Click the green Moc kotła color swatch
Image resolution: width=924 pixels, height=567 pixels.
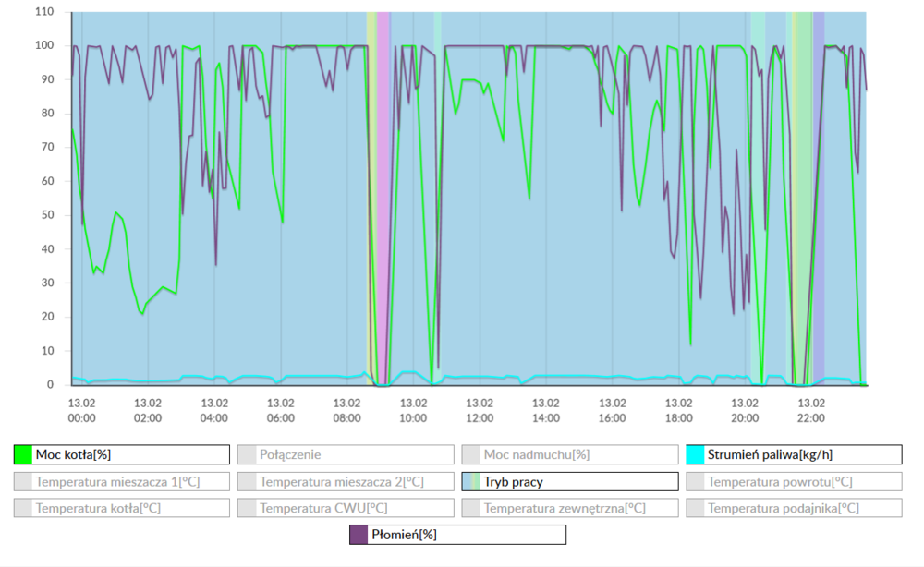point(23,454)
